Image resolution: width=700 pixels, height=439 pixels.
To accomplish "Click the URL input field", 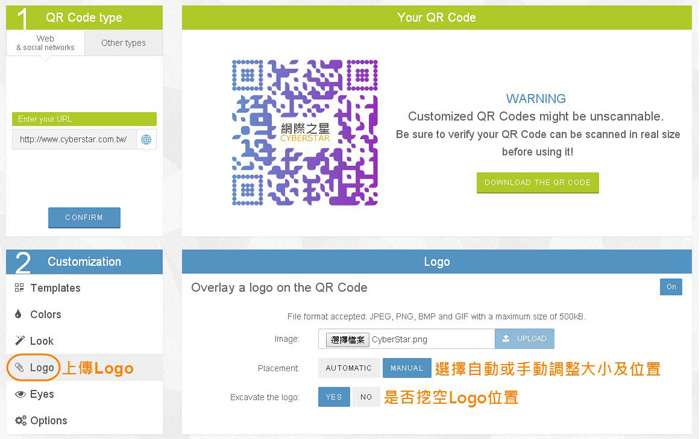I will 74,139.
